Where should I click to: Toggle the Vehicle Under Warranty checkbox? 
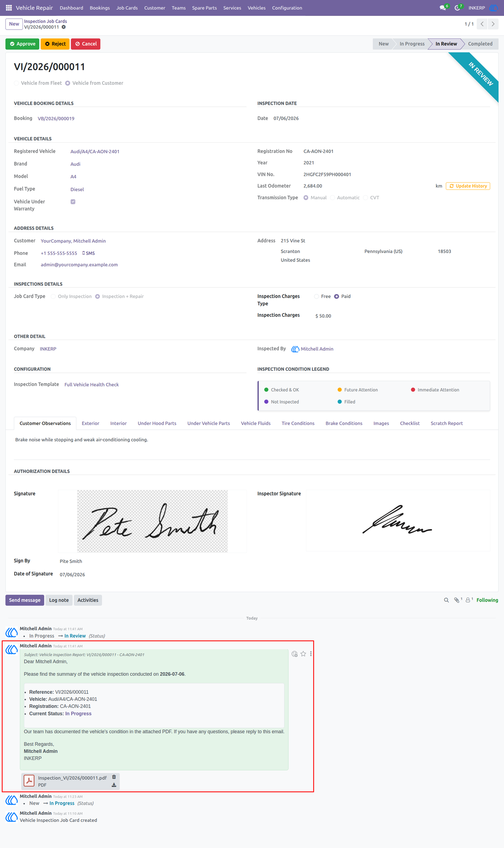point(73,202)
